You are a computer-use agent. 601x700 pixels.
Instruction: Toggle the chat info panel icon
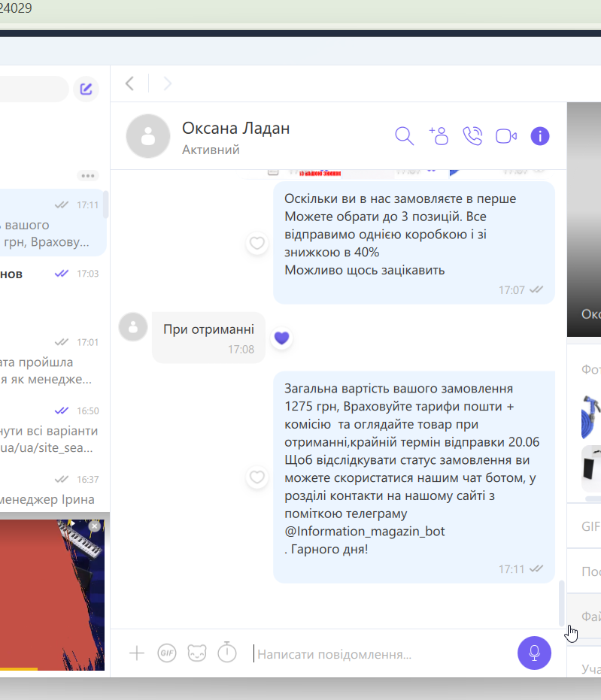click(x=540, y=135)
